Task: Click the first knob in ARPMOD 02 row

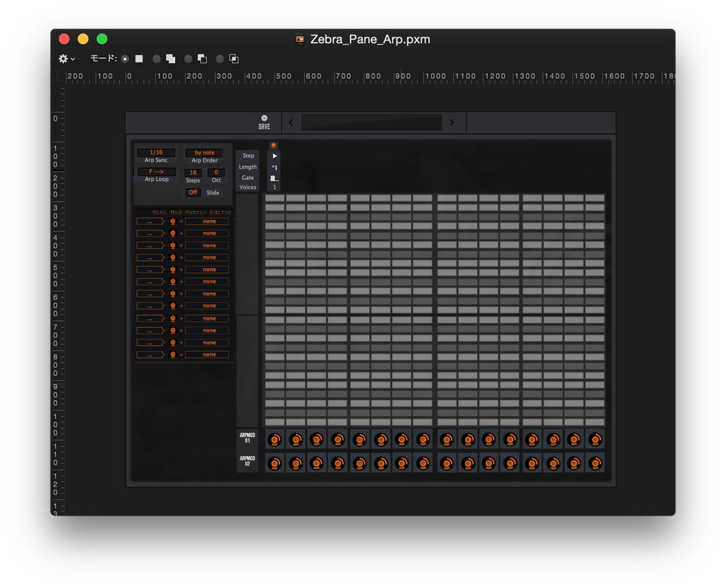Action: point(274,463)
